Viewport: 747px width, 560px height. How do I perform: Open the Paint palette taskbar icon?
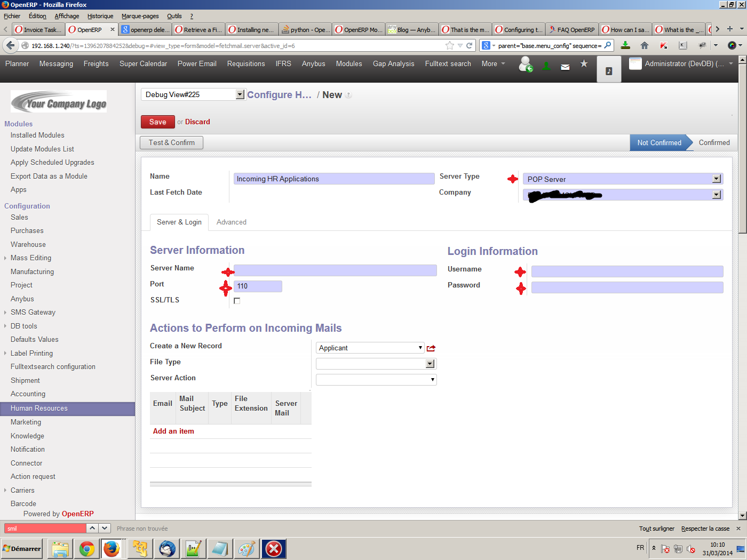[x=247, y=548]
